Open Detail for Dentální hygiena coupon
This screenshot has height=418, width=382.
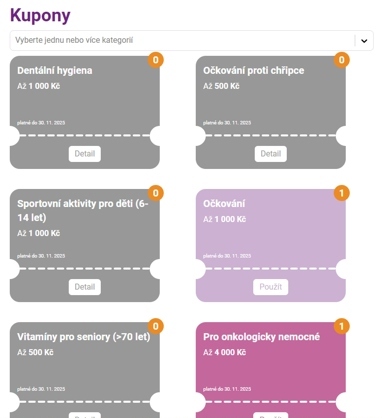pyautogui.click(x=85, y=154)
